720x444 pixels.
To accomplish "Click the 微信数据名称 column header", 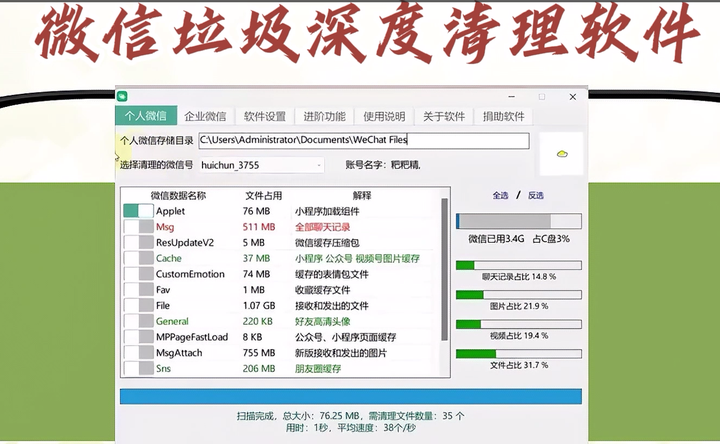I will click(178, 196).
